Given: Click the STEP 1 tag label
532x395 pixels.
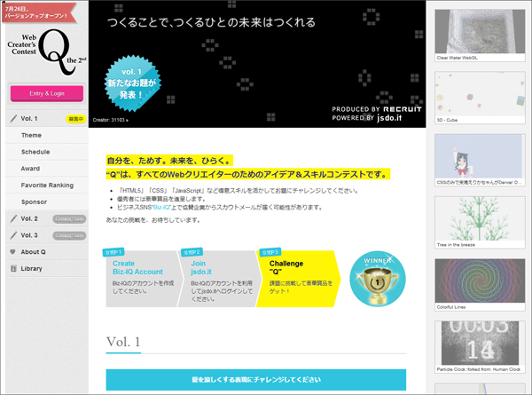Looking at the screenshot, I should (113, 252).
